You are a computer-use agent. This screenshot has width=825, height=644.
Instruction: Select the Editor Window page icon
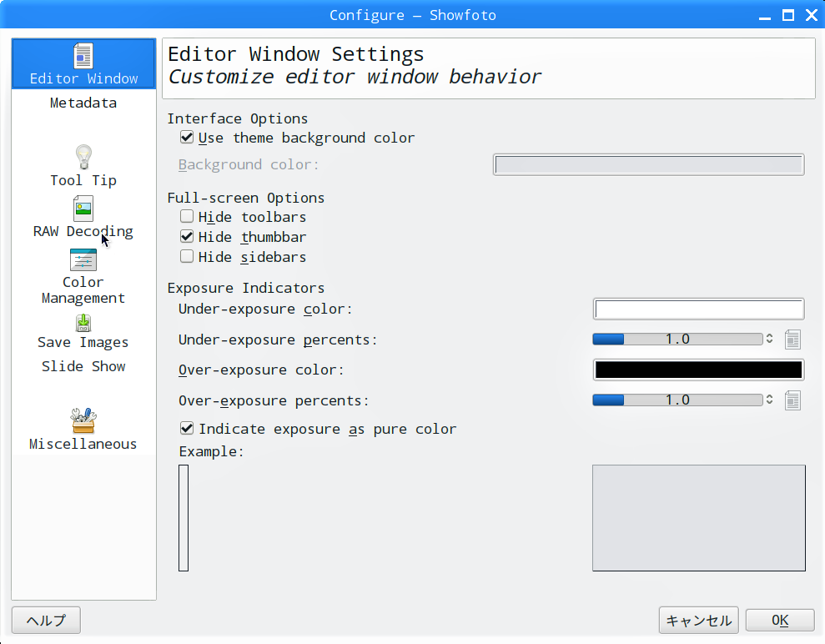pos(83,56)
